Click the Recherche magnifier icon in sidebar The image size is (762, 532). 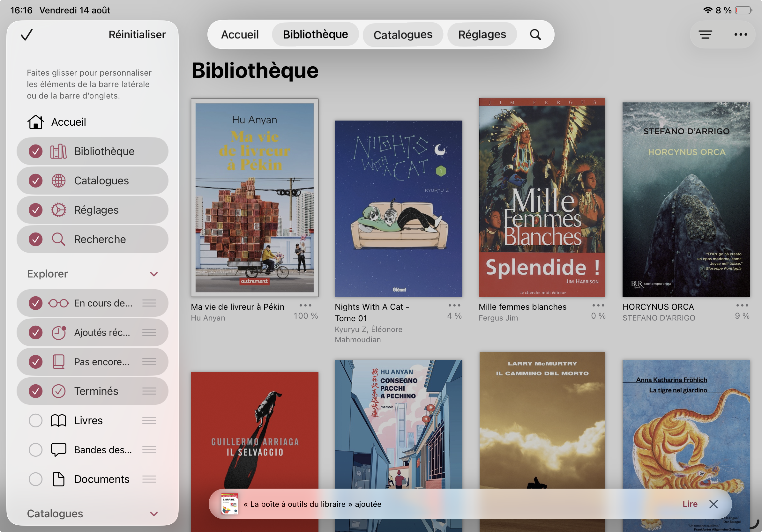(58, 239)
